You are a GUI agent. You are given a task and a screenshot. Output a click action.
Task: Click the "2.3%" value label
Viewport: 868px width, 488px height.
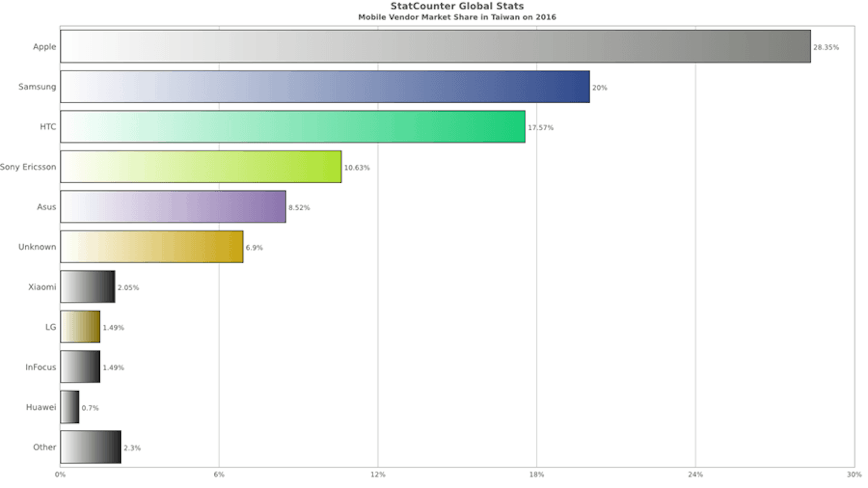click(132, 448)
